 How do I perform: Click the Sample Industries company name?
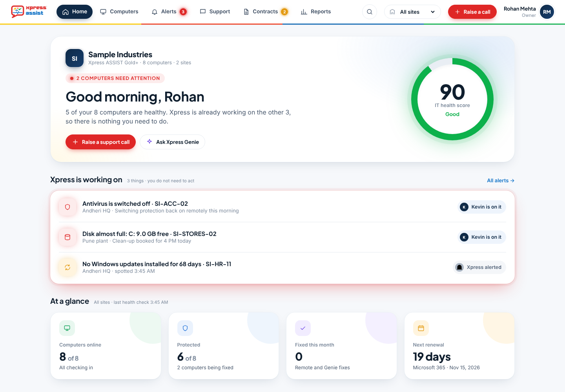(120, 54)
